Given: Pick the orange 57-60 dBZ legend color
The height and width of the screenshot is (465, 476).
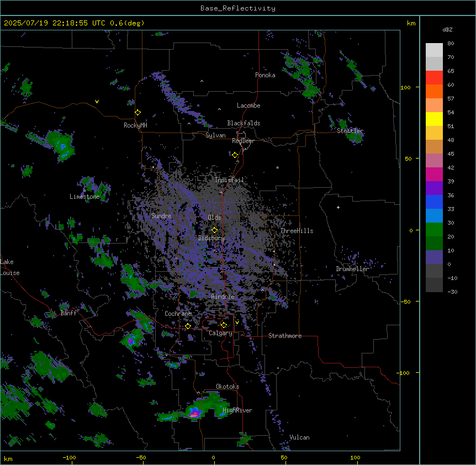Looking at the screenshot, I should (434, 91).
